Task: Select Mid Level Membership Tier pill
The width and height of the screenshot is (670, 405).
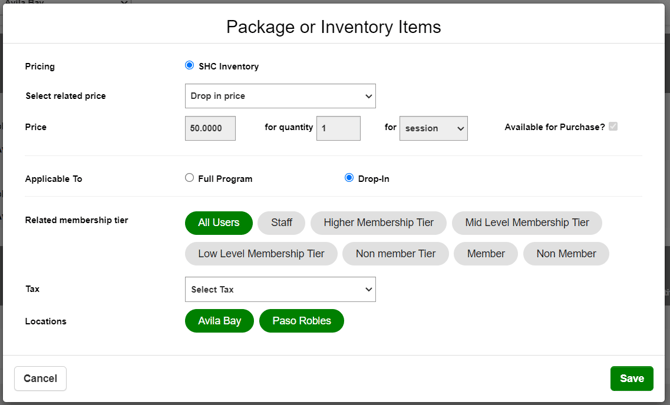Action: click(x=527, y=223)
